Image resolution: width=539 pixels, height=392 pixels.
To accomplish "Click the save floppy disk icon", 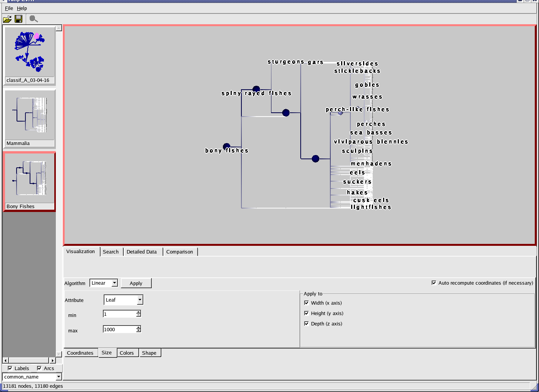I will [x=18, y=19].
